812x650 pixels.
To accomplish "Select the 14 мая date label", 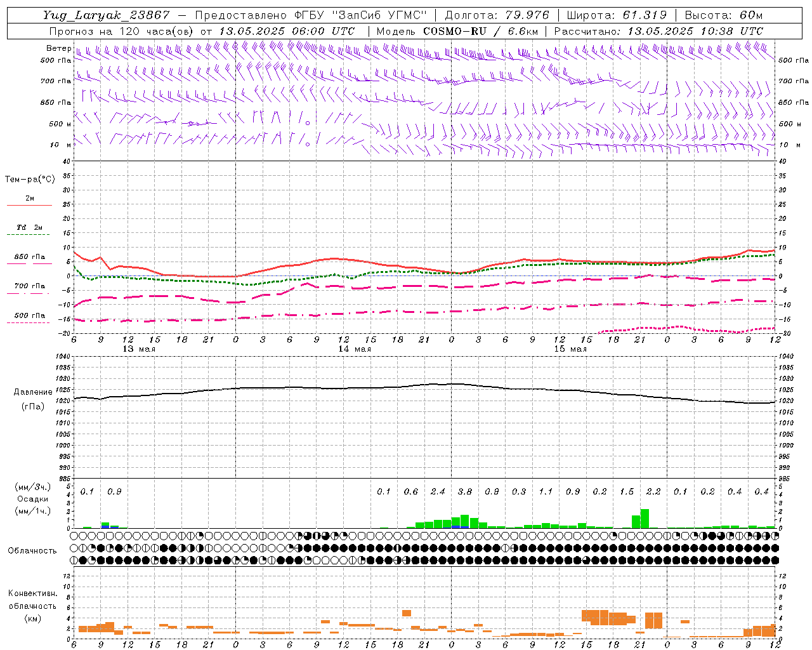I will [355, 349].
